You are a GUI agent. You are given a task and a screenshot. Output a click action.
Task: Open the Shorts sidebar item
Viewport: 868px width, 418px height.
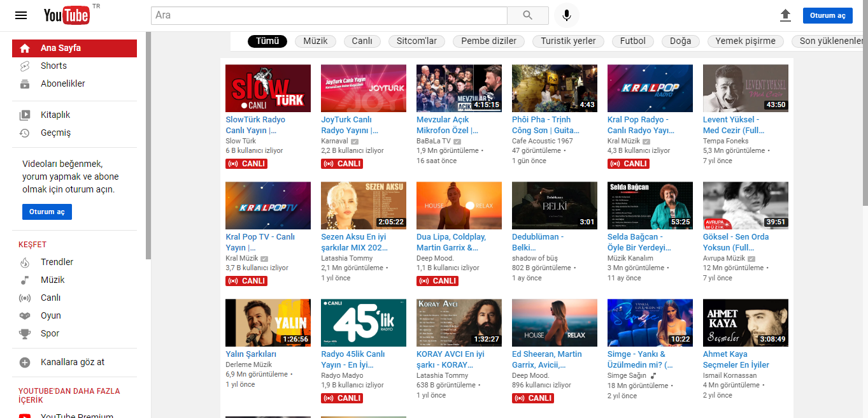(75, 66)
